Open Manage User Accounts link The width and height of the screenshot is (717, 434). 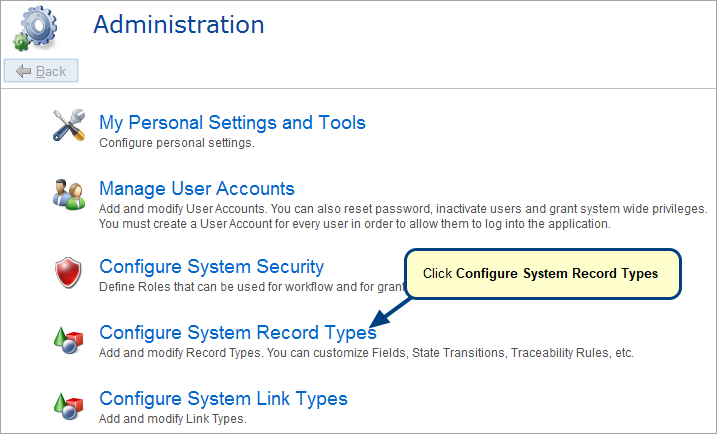197,189
